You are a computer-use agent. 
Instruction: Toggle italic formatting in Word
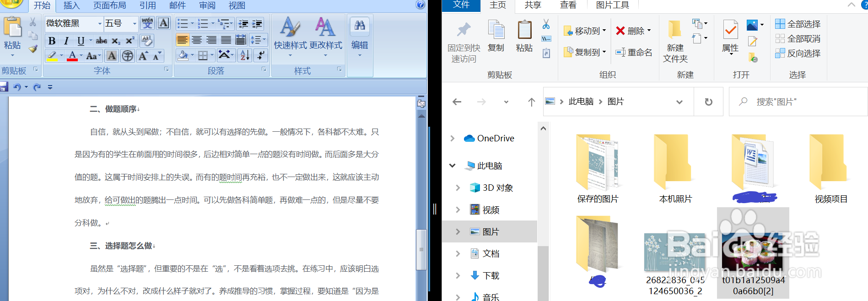(x=66, y=41)
